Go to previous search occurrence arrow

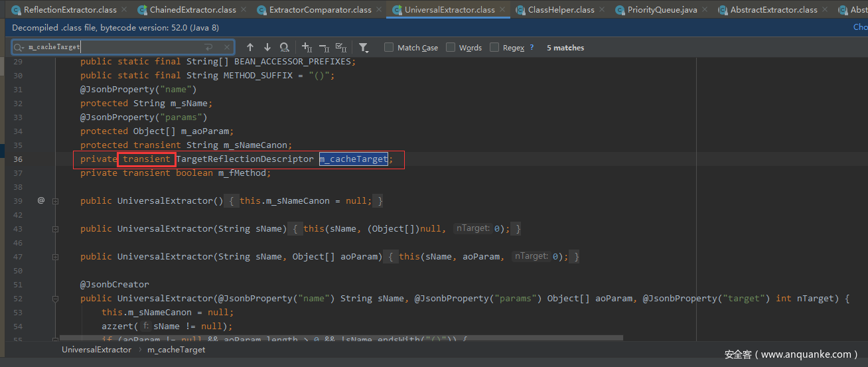[x=250, y=47]
